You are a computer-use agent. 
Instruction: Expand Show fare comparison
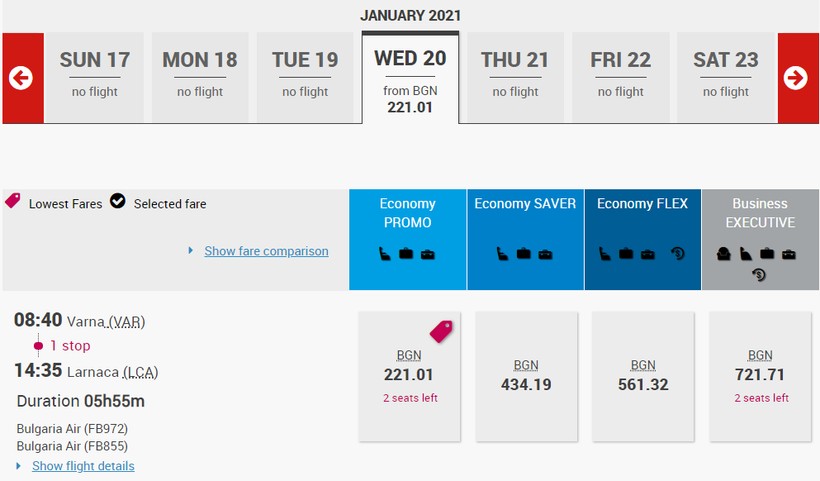266,251
